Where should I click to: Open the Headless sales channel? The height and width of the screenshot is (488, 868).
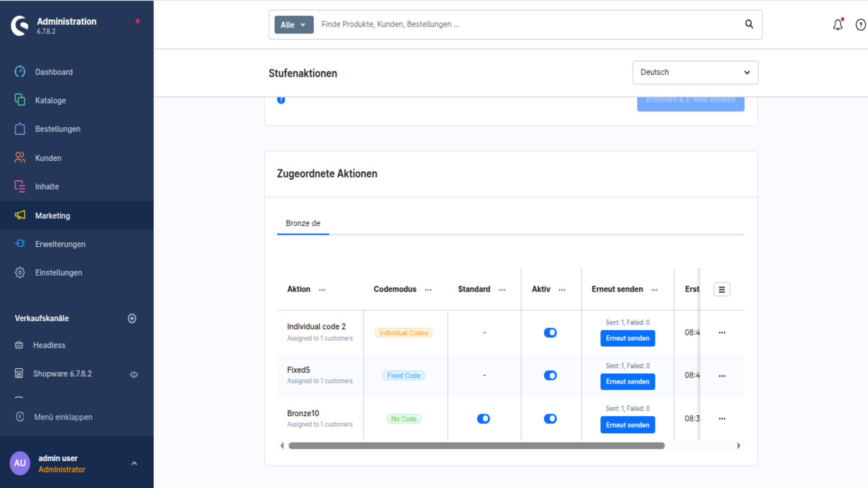pyautogui.click(x=49, y=345)
